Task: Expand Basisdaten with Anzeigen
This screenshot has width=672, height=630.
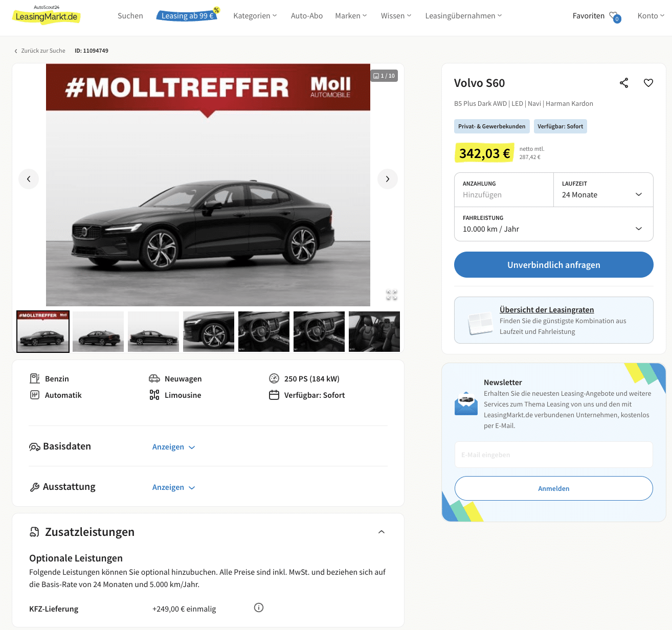Action: point(174,447)
